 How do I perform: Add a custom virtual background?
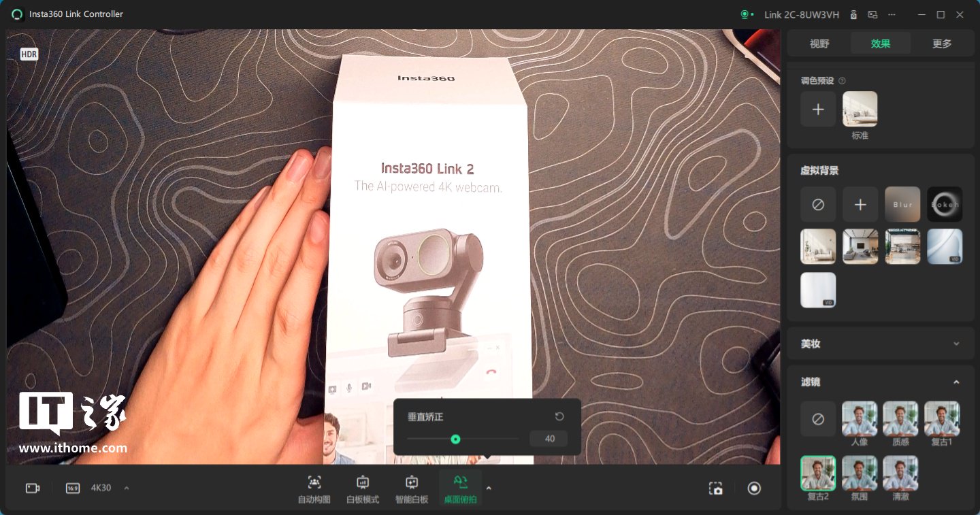coord(860,204)
